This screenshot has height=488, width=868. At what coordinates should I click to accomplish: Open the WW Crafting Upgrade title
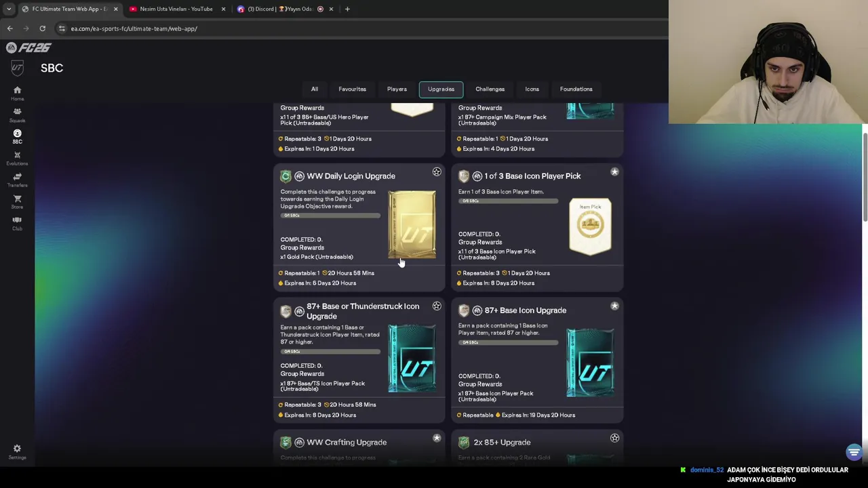pyautogui.click(x=347, y=443)
